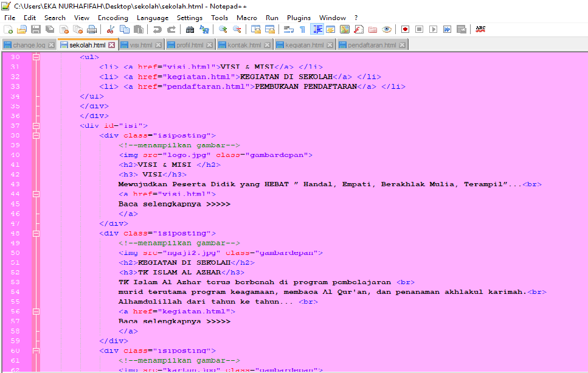Undo the last edit with the undo arrow
588x373 pixels.
pyautogui.click(x=157, y=29)
